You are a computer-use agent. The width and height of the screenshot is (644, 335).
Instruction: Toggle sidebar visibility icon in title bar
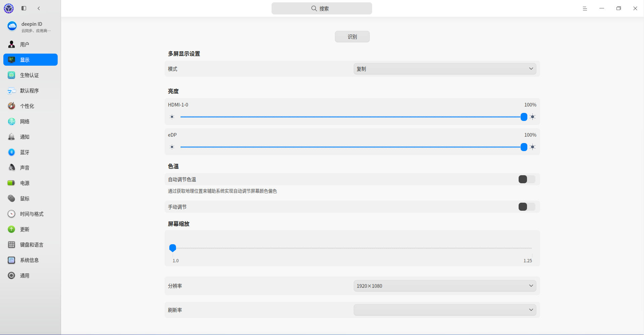tap(24, 8)
